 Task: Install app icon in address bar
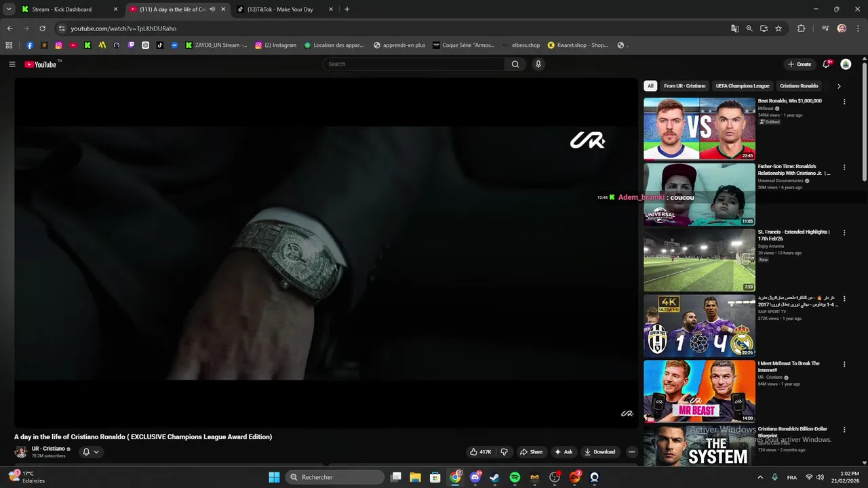(x=764, y=28)
